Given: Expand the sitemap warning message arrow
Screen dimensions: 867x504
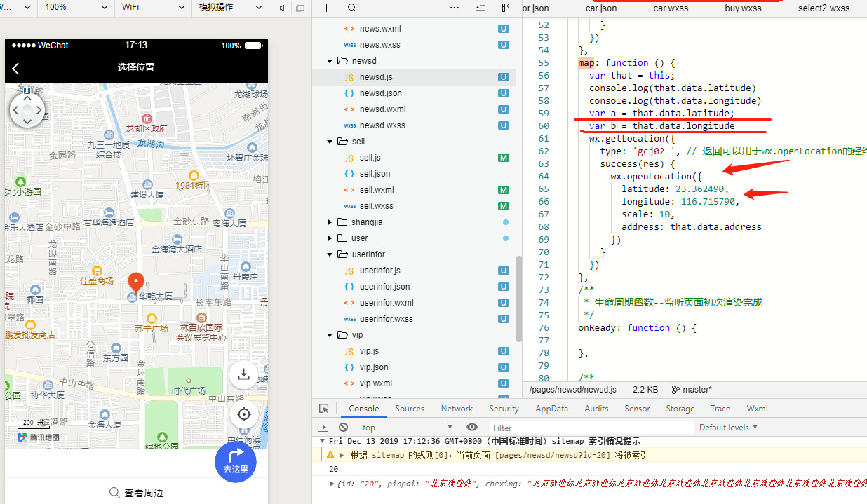Looking at the screenshot, I should click(342, 455).
